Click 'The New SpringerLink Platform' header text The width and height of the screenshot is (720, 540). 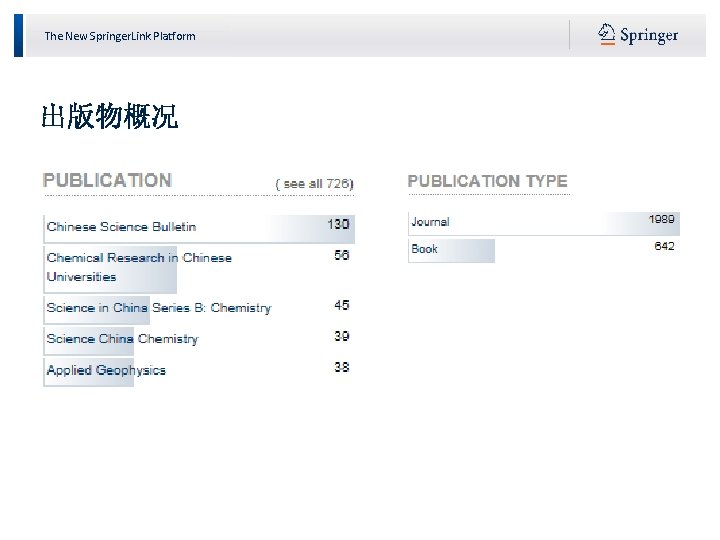[120, 36]
